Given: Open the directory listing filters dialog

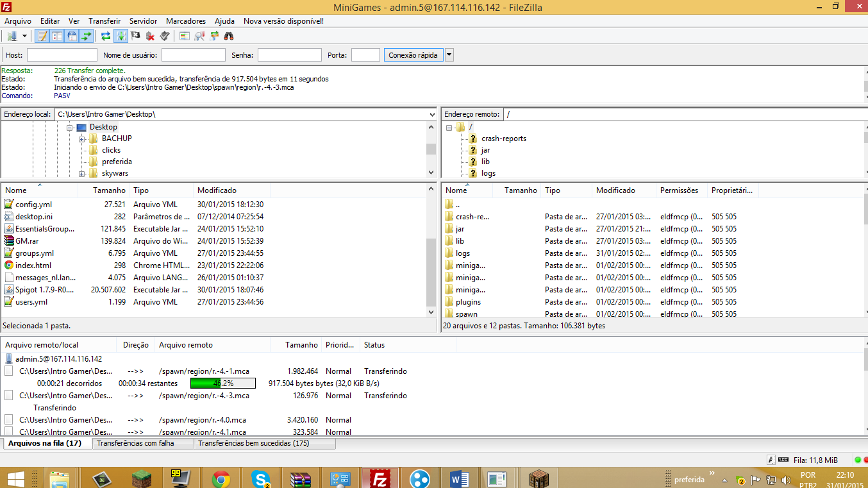Looking at the screenshot, I should point(185,36).
